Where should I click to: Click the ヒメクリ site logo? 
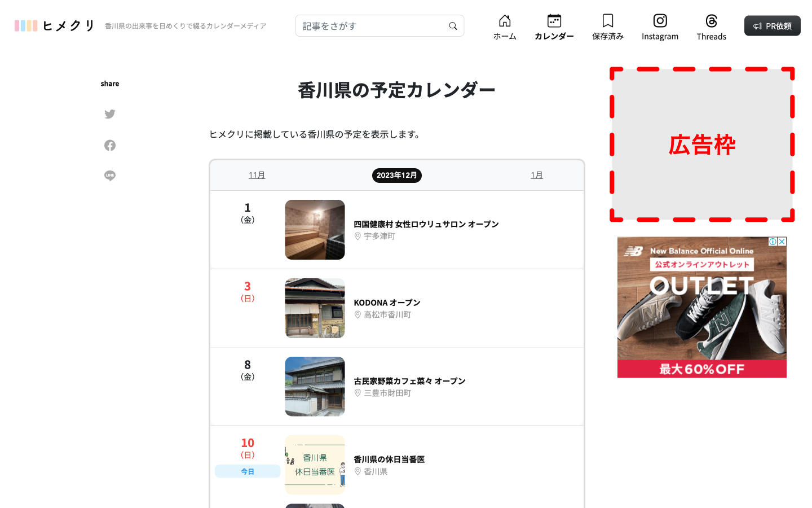point(55,26)
